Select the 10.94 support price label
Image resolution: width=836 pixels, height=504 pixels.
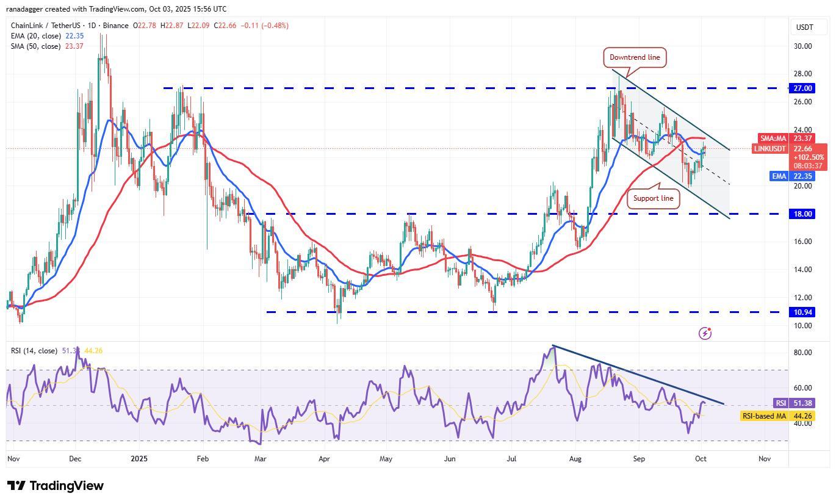[x=803, y=312]
